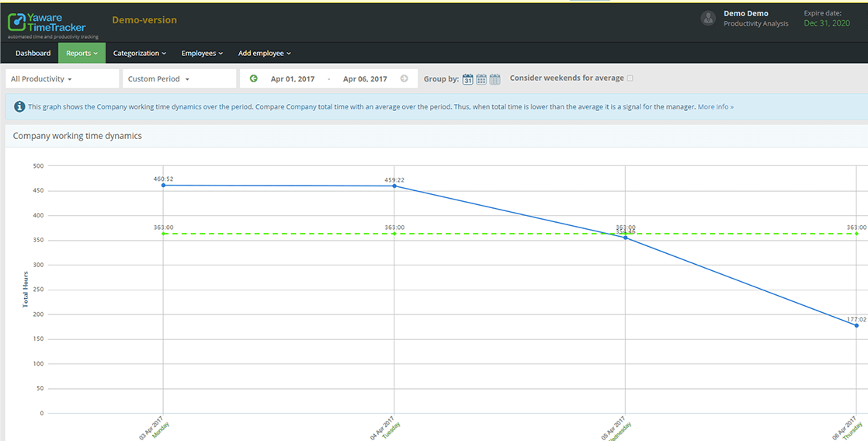
Task: Expand the Add employee menu
Action: pyautogui.click(x=265, y=53)
